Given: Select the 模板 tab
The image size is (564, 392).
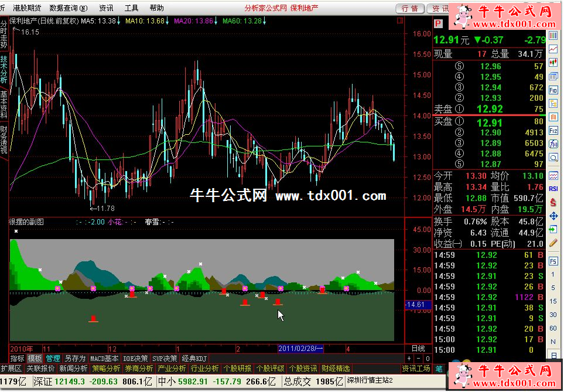Looking at the screenshot, I should click(35, 359).
